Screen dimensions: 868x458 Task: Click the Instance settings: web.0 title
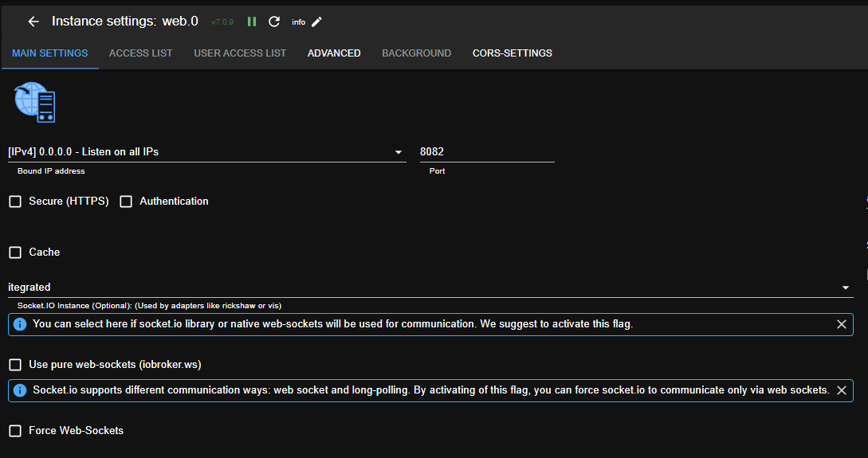(125, 21)
